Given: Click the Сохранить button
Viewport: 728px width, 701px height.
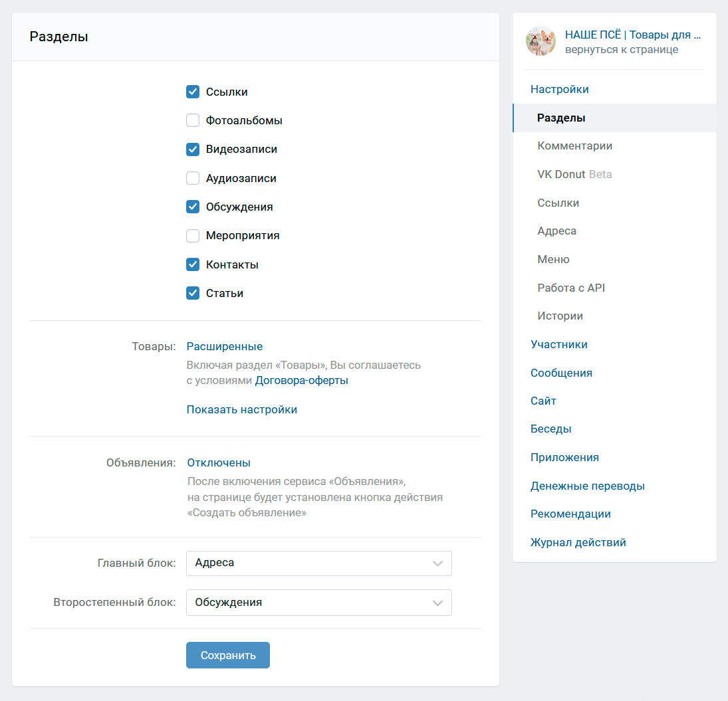Looking at the screenshot, I should [x=228, y=655].
